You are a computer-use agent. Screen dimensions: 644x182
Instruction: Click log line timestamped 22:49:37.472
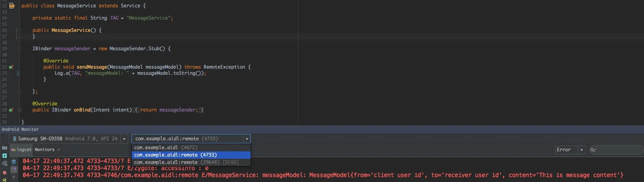76,161
